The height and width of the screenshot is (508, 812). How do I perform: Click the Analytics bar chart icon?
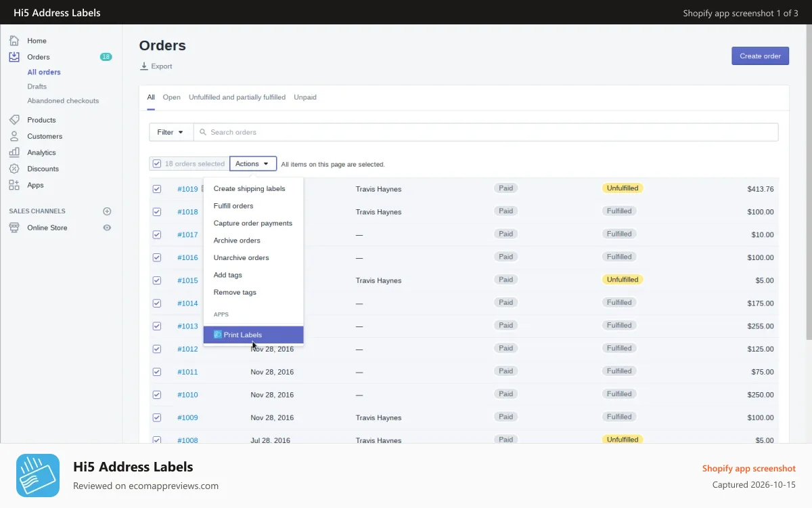[x=14, y=152]
